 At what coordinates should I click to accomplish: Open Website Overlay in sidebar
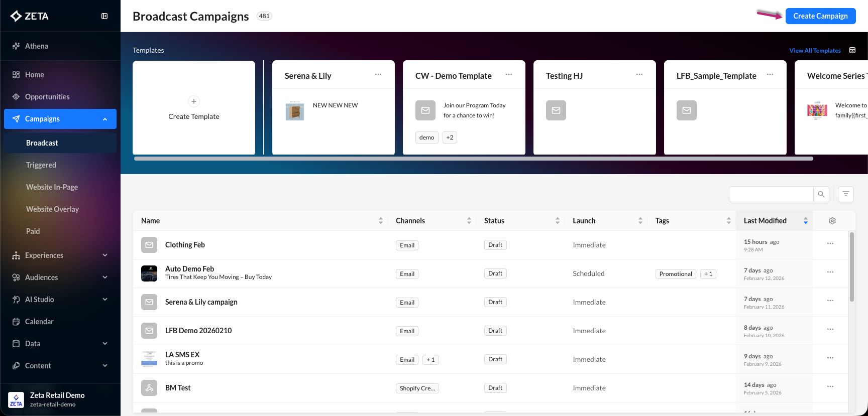pyautogui.click(x=52, y=209)
